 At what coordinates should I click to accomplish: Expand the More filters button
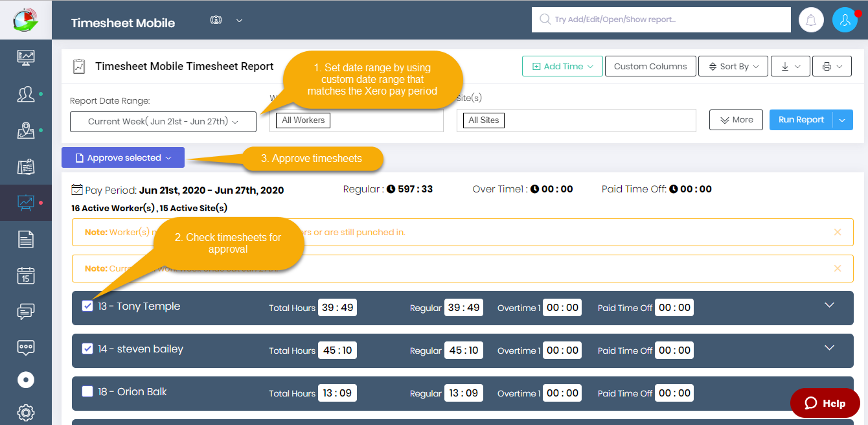coord(736,120)
